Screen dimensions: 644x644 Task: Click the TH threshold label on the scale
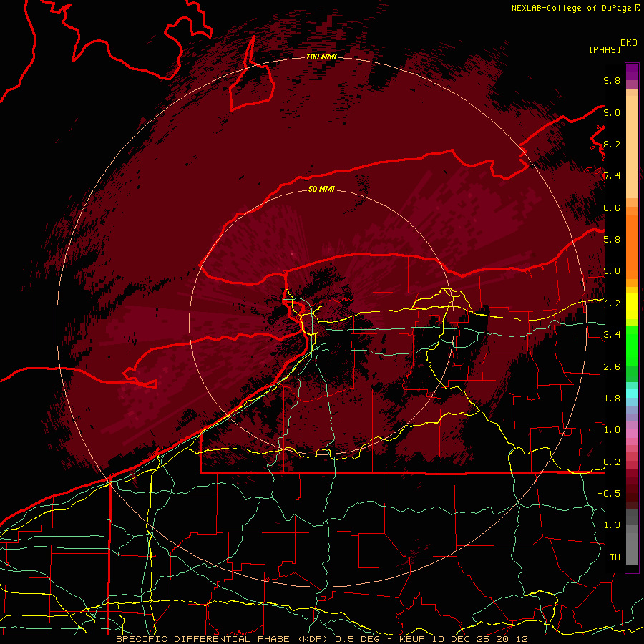(615, 557)
